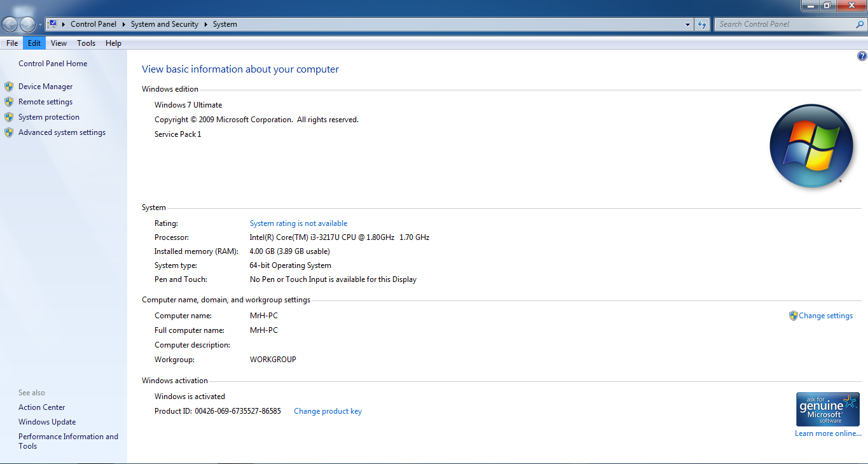The height and width of the screenshot is (464, 868).
Task: Open the recent pages arrow beside Forward
Action: [x=41, y=25]
